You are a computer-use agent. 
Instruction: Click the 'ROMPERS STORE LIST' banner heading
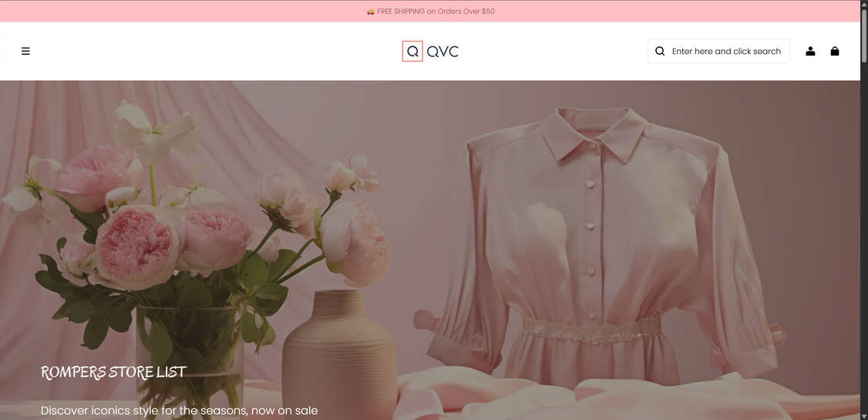(113, 372)
